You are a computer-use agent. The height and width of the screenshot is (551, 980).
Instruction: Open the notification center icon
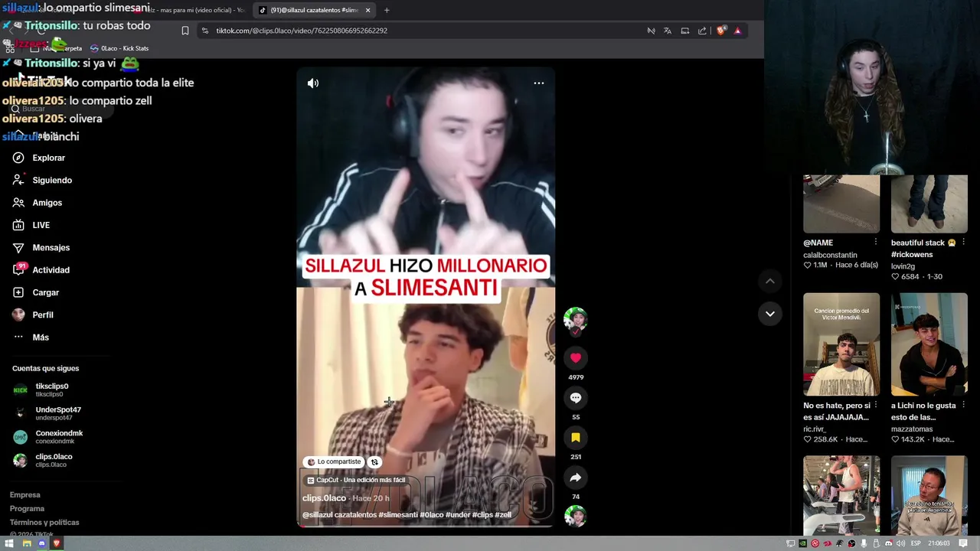tap(963, 543)
